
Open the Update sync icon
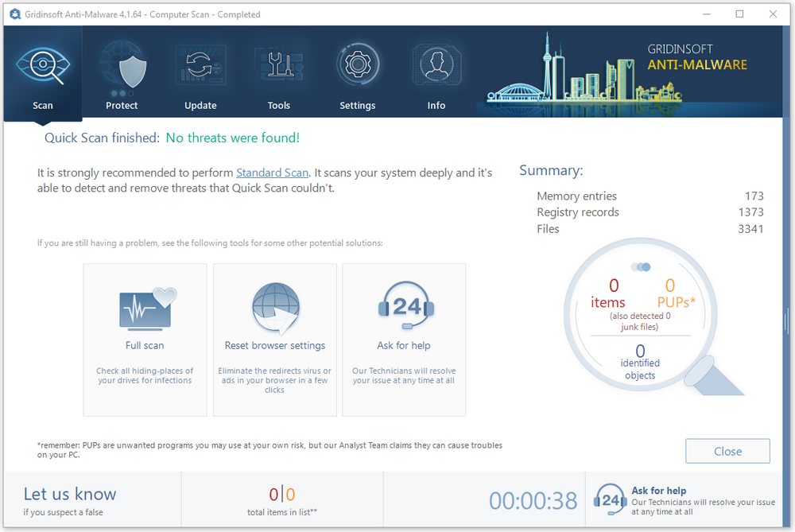200,65
